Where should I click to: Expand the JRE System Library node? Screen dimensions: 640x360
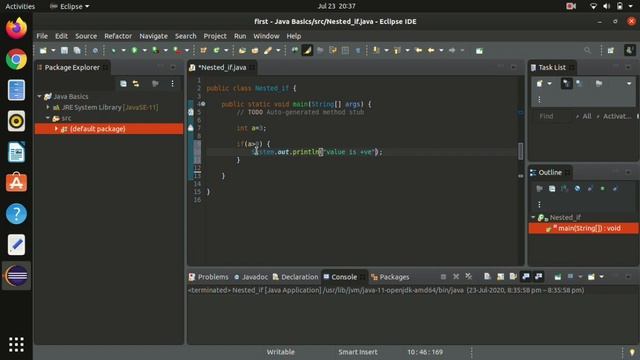coord(48,107)
